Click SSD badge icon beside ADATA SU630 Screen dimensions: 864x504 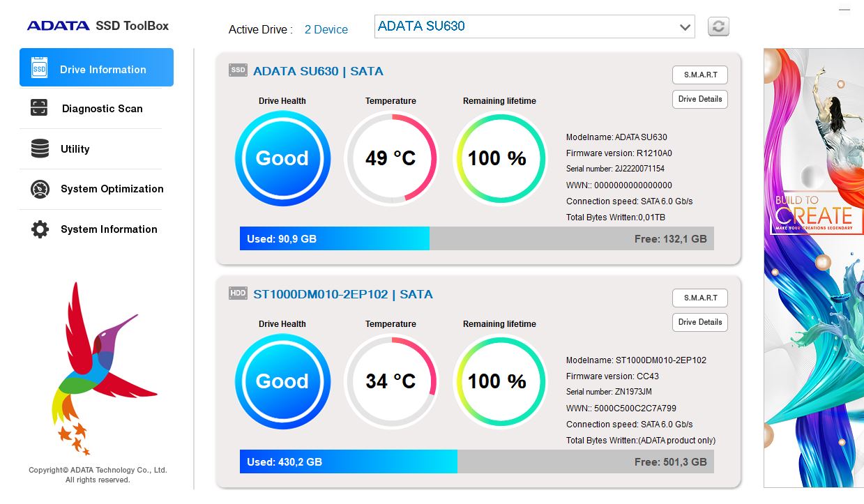(x=238, y=70)
